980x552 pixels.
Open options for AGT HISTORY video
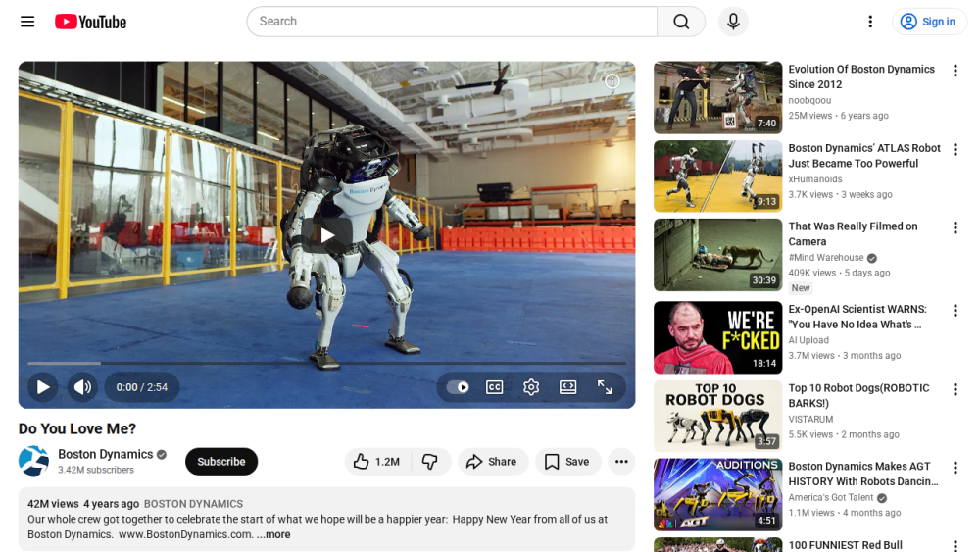pyautogui.click(x=955, y=468)
